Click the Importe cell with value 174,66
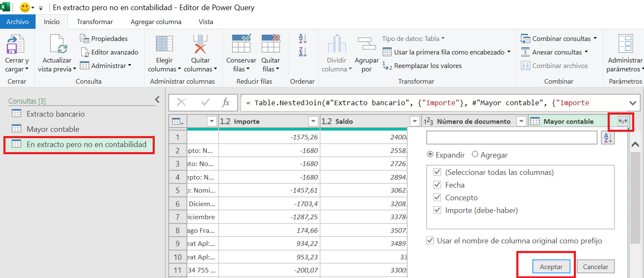 tap(269, 231)
